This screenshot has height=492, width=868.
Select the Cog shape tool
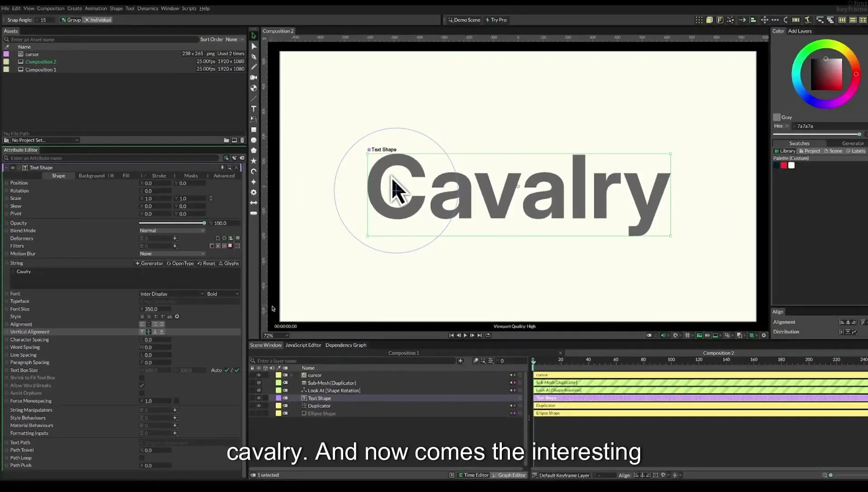(x=254, y=192)
